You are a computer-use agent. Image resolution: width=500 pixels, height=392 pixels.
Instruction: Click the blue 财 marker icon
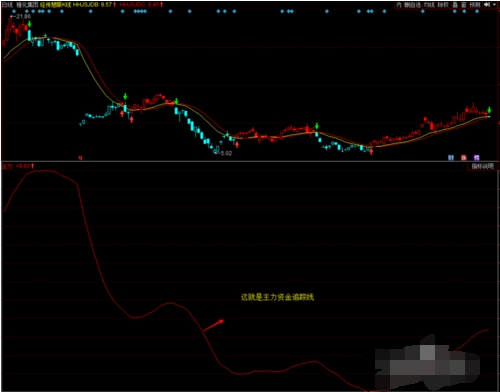click(x=451, y=158)
